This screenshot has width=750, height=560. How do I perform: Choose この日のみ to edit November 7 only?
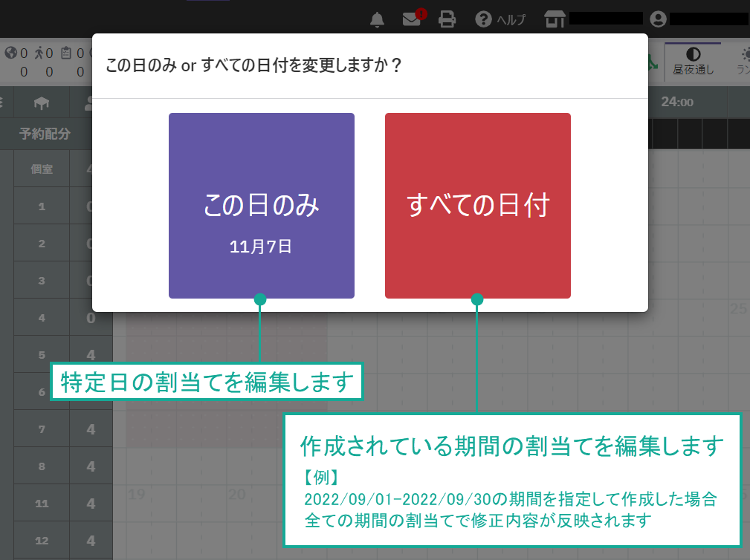[x=262, y=206]
